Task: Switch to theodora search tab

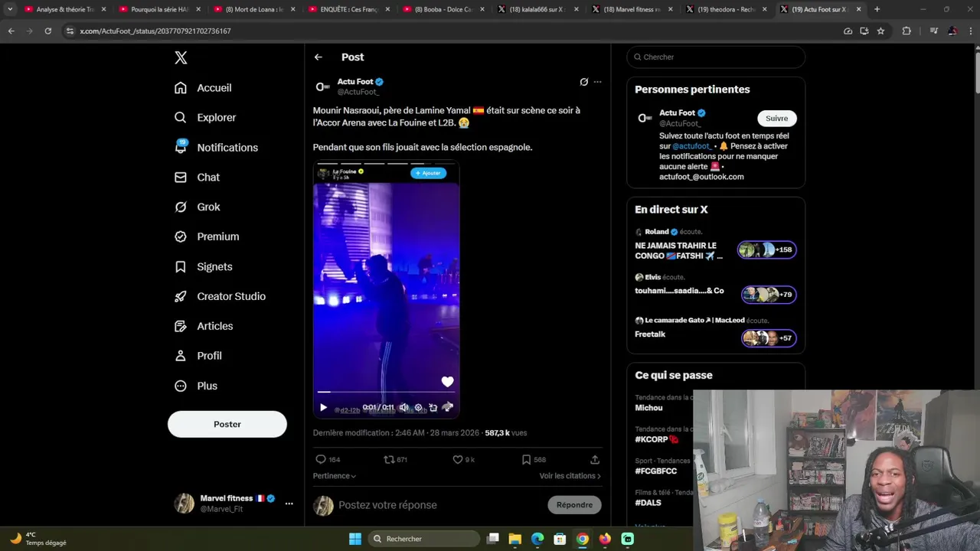Action: [x=726, y=9]
